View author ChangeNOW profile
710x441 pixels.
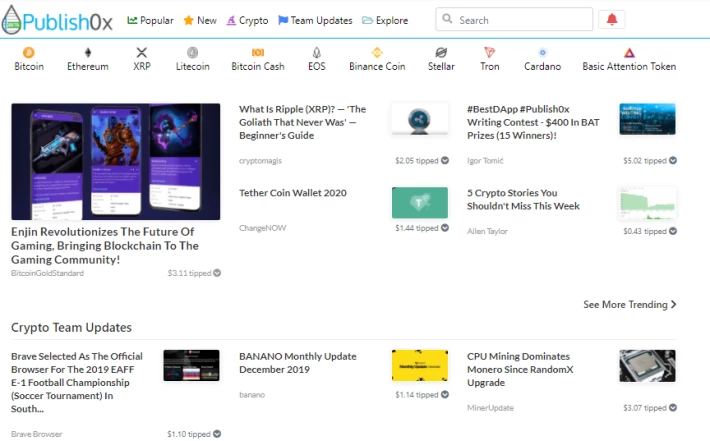[x=263, y=228]
